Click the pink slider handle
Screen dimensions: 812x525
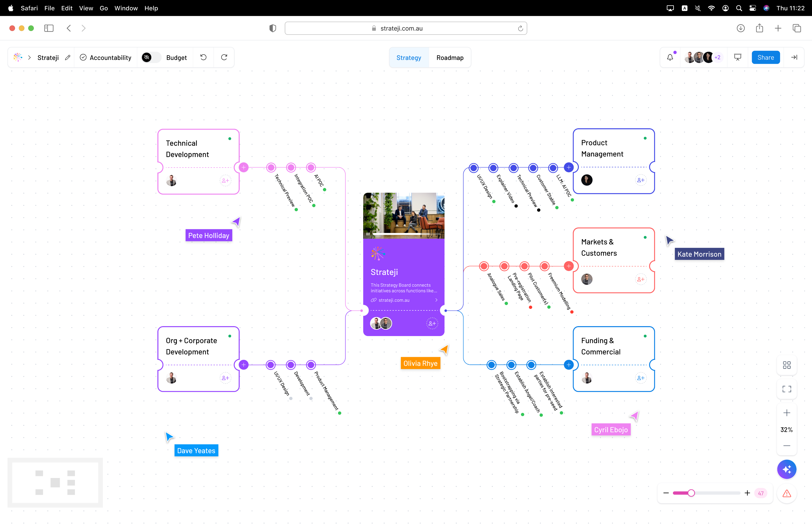[691, 493]
